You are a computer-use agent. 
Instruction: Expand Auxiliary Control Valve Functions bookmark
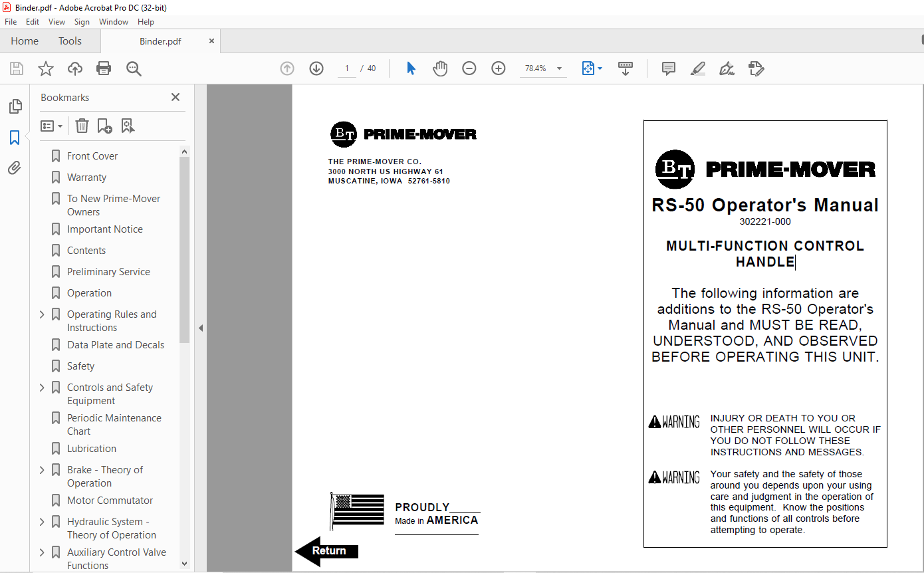point(42,552)
